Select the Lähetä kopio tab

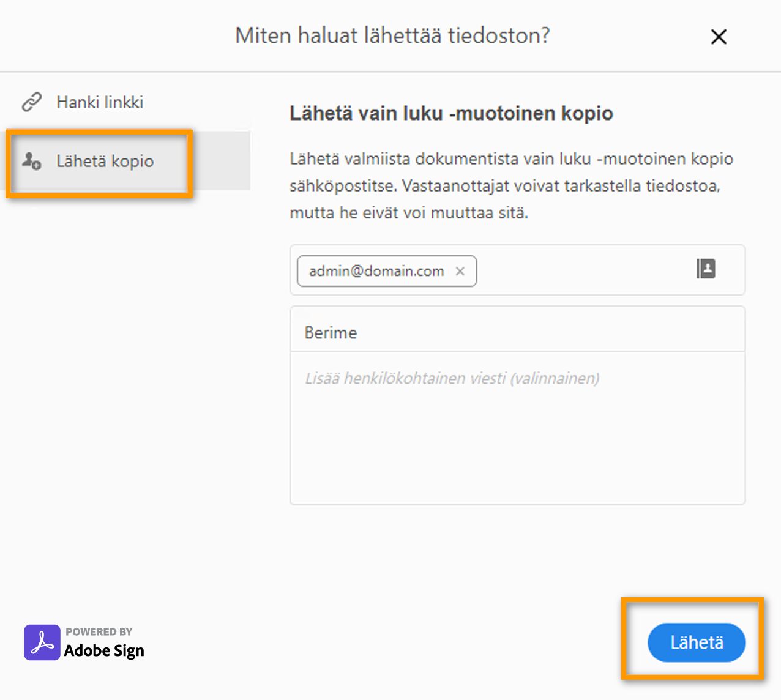tap(105, 161)
